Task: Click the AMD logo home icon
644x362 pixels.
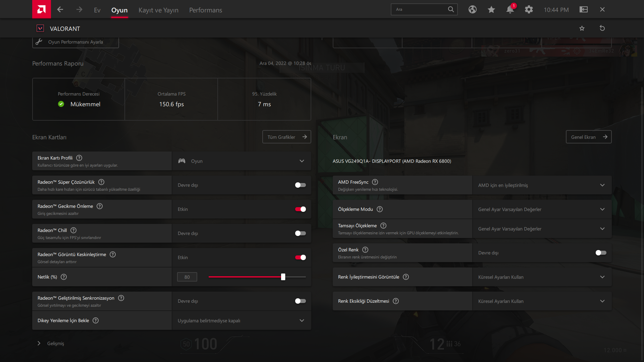Action: coord(41,9)
